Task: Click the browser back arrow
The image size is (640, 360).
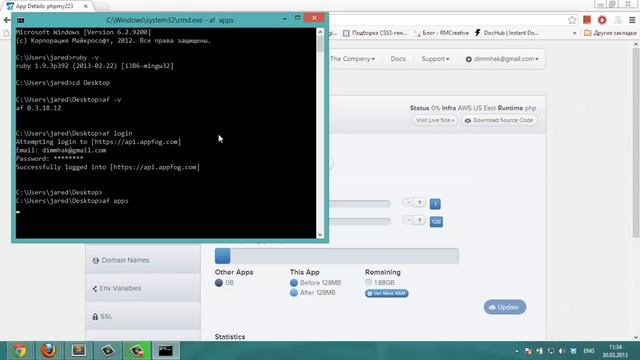Action: [6, 20]
